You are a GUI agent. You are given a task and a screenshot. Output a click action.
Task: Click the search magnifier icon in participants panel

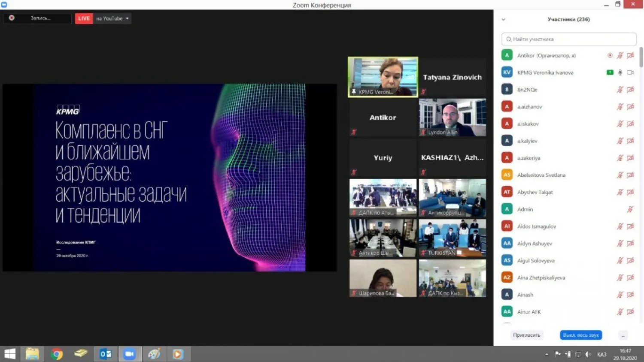(x=509, y=39)
